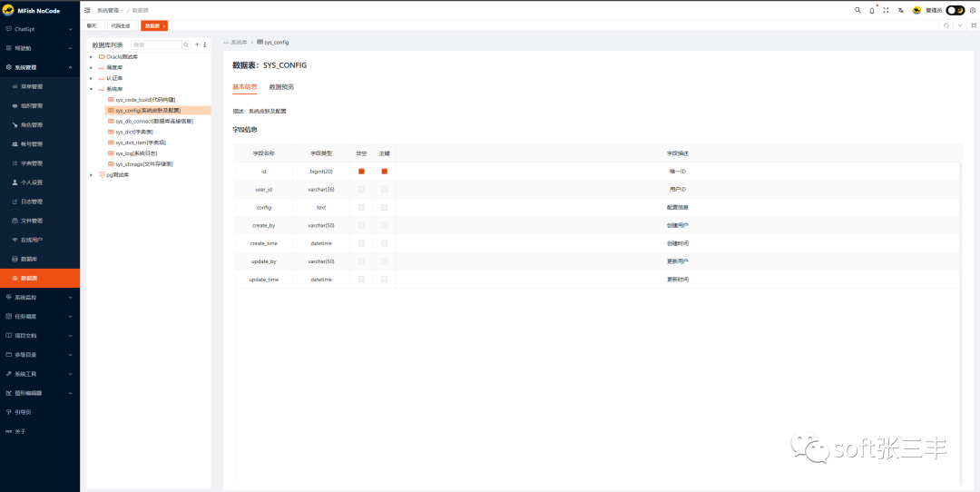Select the 基本信息 tab
980x492 pixels.
(x=244, y=87)
